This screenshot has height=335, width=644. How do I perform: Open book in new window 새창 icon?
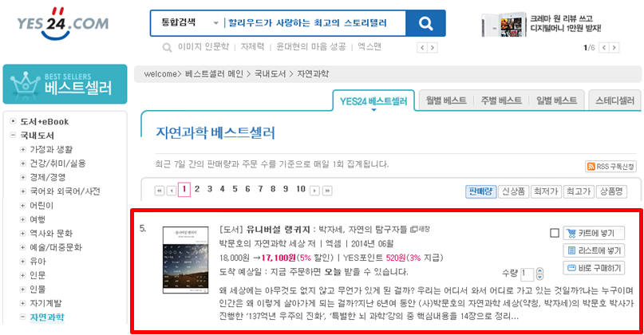tap(421, 229)
